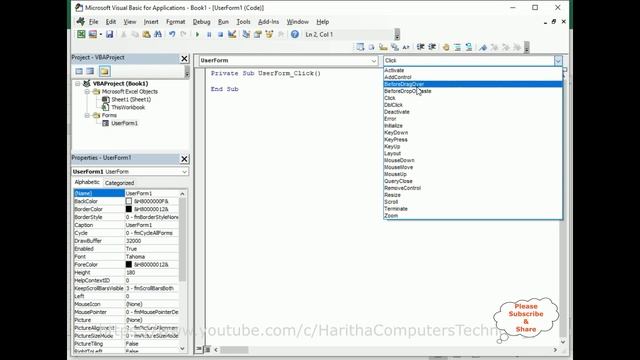
Task: Select ThisWorkbook in project tree
Action: pyautogui.click(x=128, y=107)
